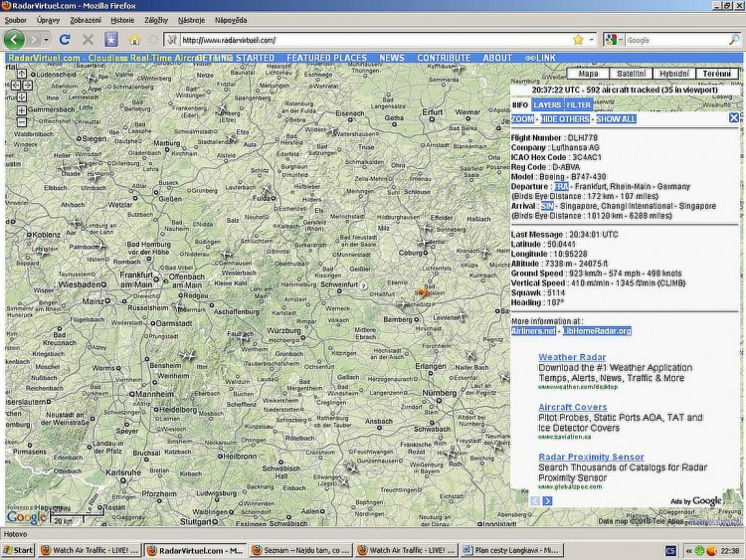Open the FILTER tab
The image size is (746, 560).
pos(579,104)
